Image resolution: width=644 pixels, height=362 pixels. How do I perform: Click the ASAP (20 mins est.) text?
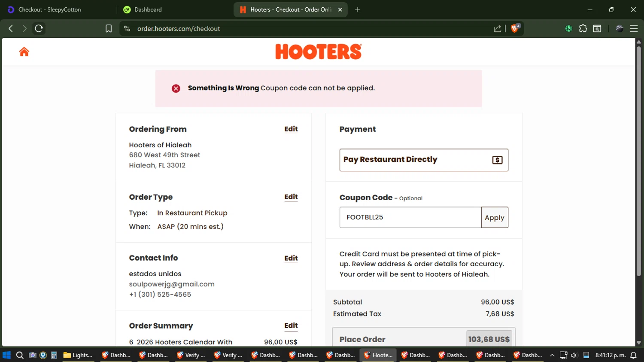(190, 227)
